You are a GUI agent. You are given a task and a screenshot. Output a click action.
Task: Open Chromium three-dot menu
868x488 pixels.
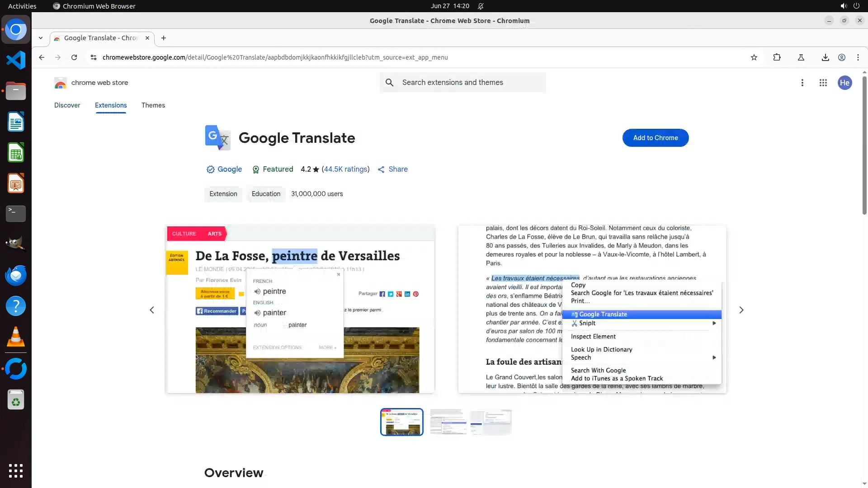(858, 57)
